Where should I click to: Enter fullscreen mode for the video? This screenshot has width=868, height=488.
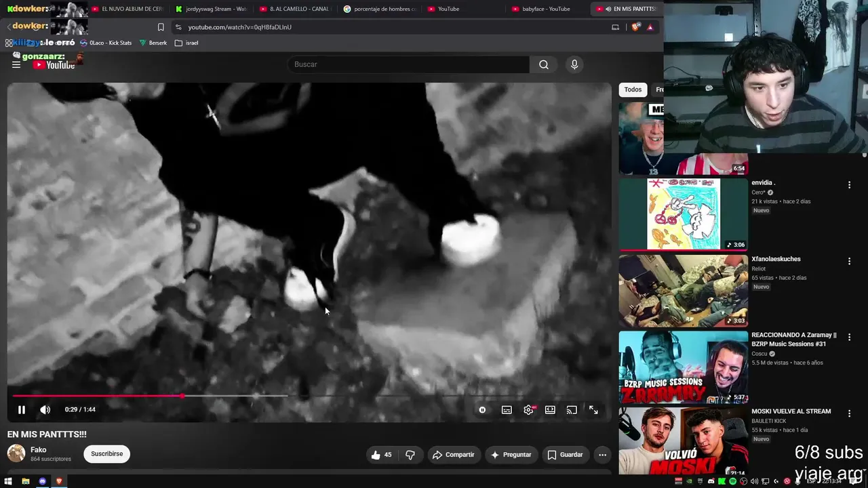tap(593, 409)
